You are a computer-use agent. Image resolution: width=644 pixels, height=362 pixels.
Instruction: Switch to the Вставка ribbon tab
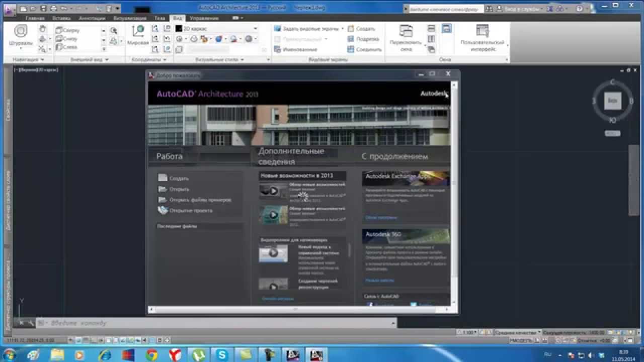[62, 18]
